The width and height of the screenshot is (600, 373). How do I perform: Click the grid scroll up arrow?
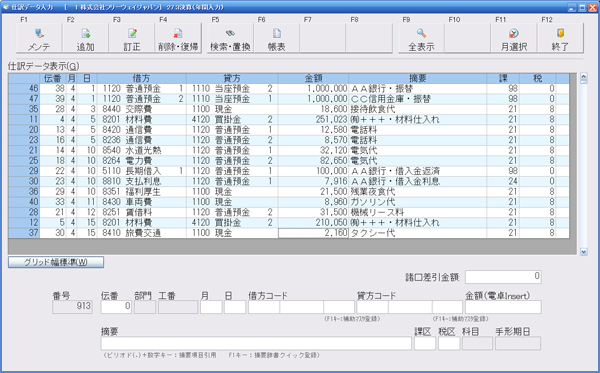click(x=584, y=78)
